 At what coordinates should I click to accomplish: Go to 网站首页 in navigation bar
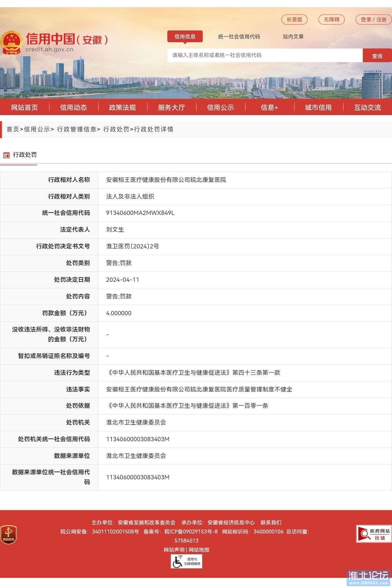(24, 108)
